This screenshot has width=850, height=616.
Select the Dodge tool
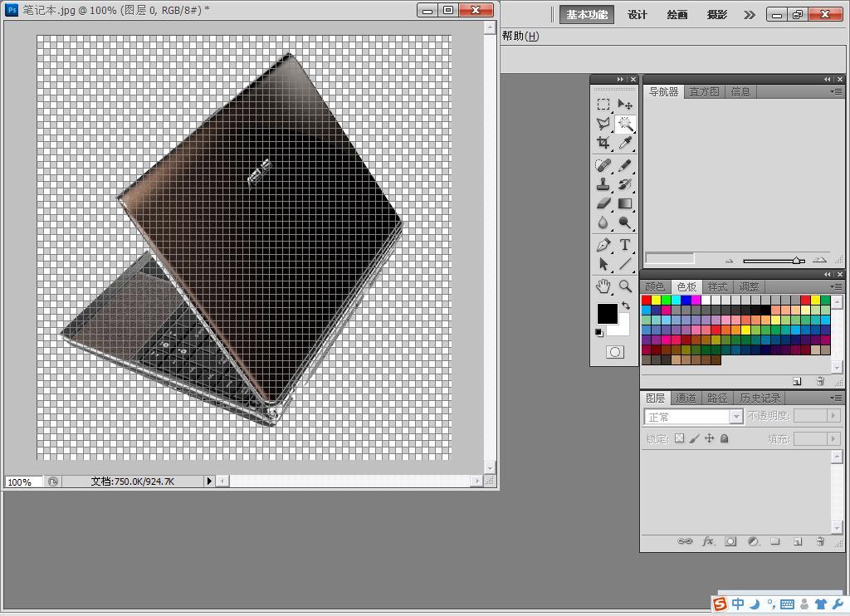click(x=625, y=222)
